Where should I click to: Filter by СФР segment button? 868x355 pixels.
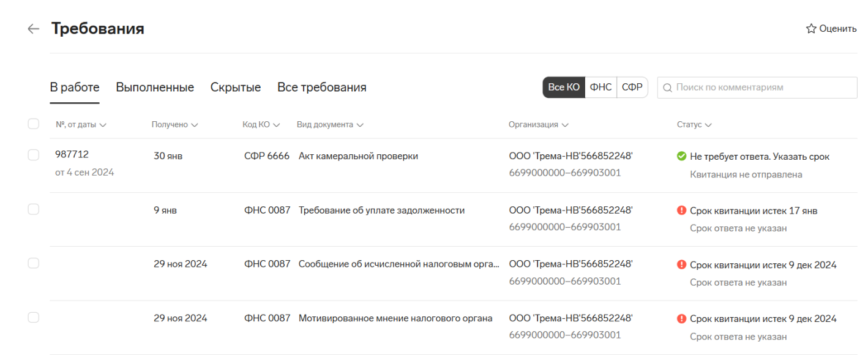click(632, 88)
